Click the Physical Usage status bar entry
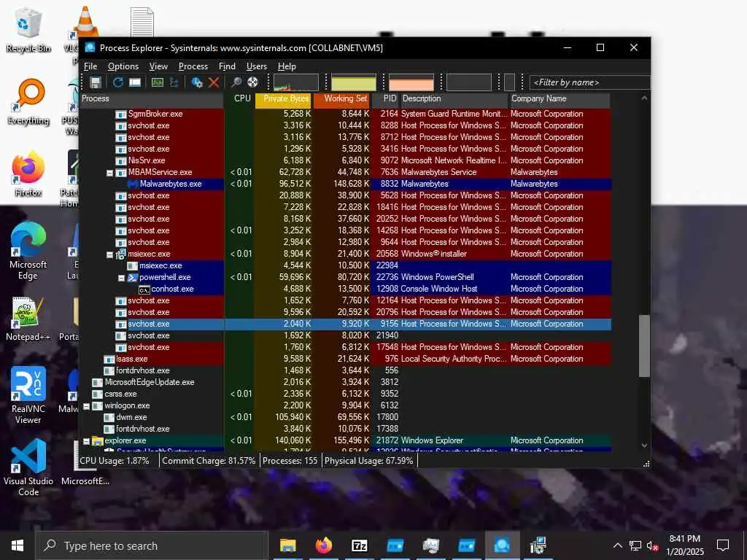 point(368,461)
